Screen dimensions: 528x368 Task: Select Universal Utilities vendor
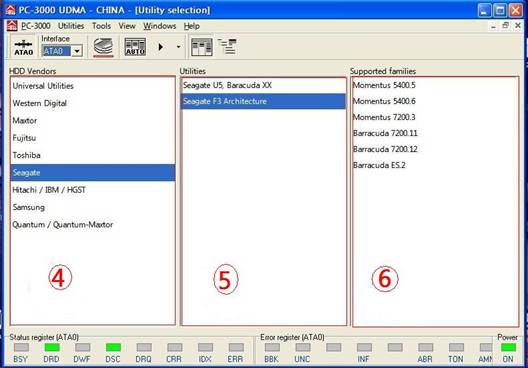(93, 86)
